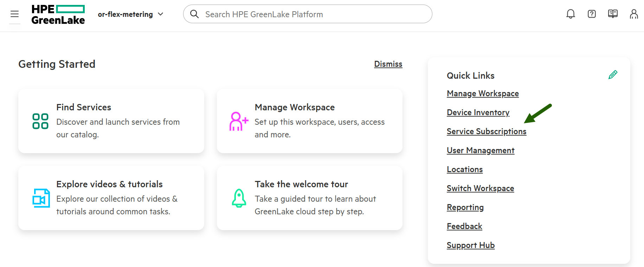Focus the Search HPE GreenLake Platform field
This screenshot has height=267, width=644.
point(308,14)
